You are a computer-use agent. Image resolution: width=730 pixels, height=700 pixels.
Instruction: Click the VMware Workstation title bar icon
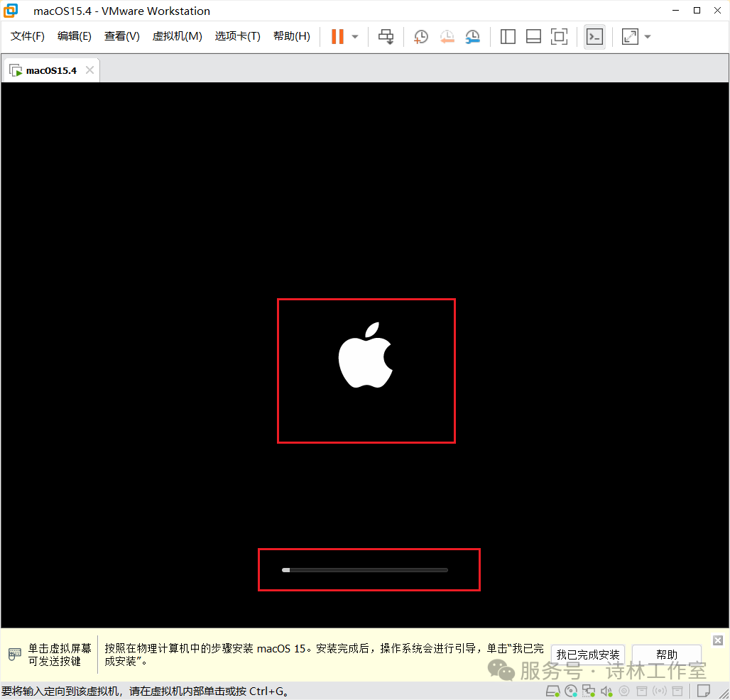(11, 11)
